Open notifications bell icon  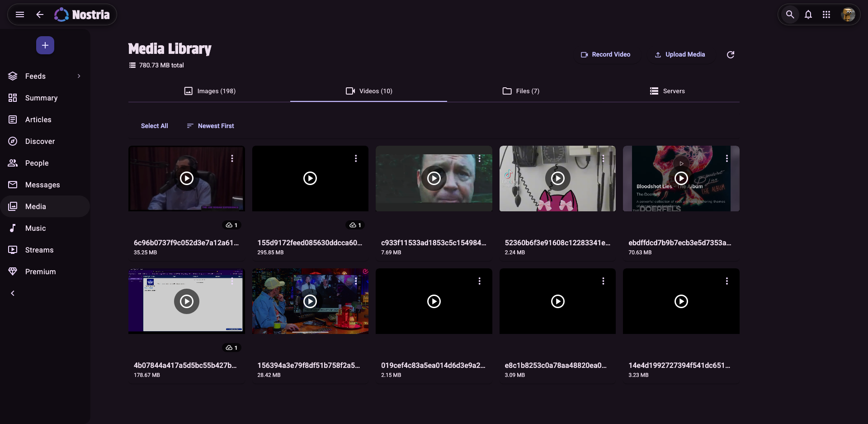click(x=808, y=14)
